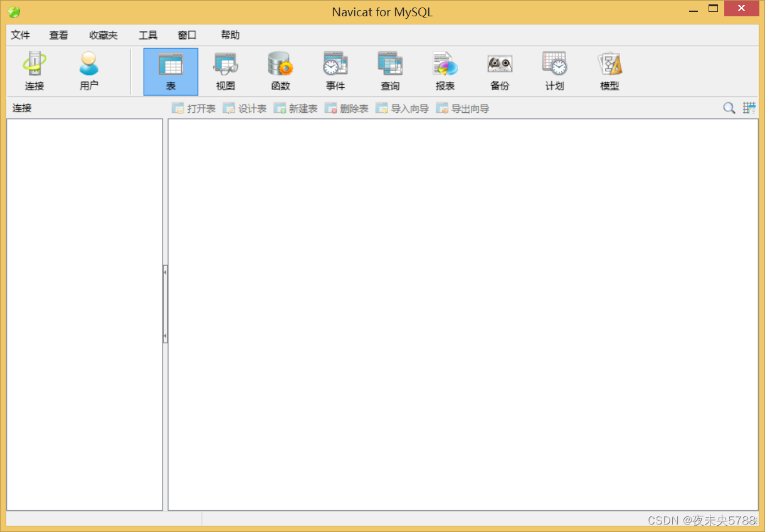Click the Navicat green app icon in title bar
Screen dimensions: 765x532
click(14, 12)
